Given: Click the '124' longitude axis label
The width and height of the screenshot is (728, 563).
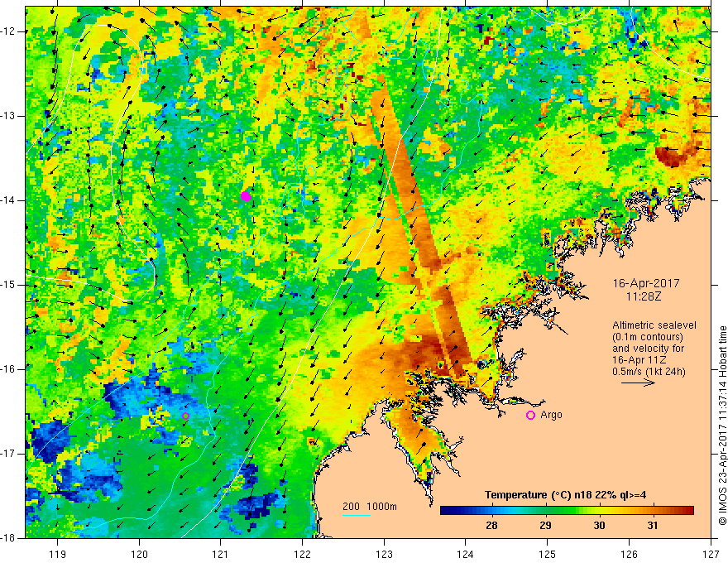Looking at the screenshot, I should click(466, 554).
